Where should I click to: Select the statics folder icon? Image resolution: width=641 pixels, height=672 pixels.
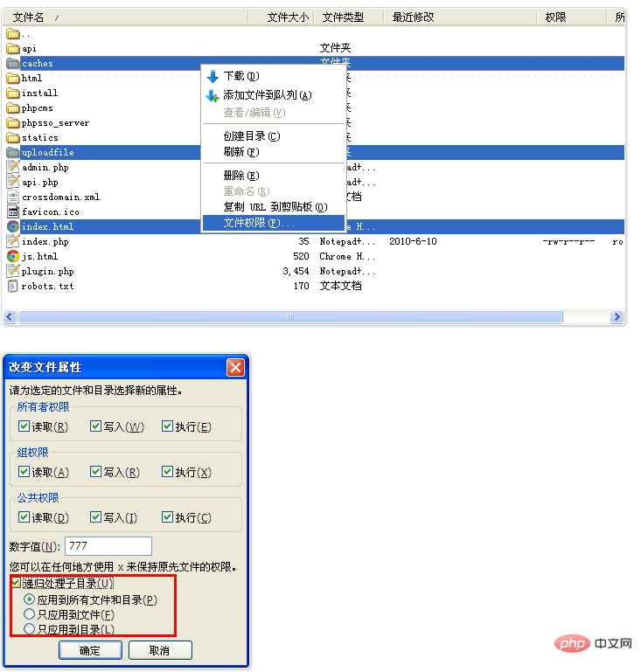13,137
